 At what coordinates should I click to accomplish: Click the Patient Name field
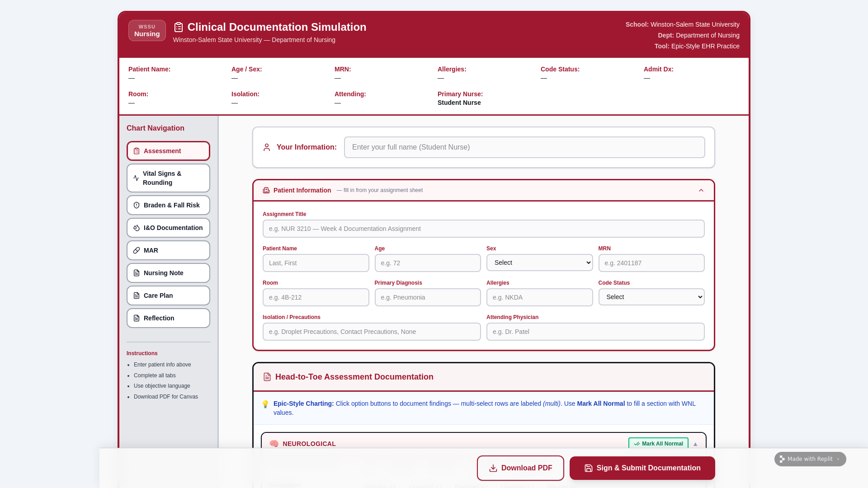[316, 263]
